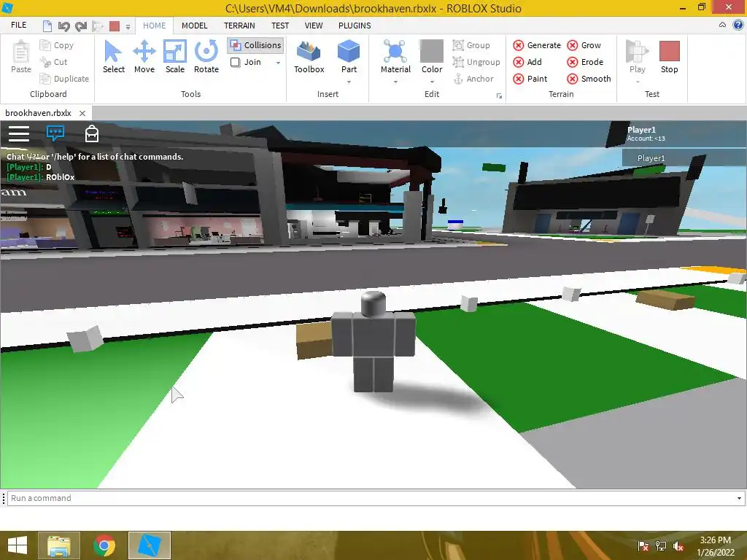Expand the Join dropdown arrow
747x560 pixels.
[x=278, y=63]
